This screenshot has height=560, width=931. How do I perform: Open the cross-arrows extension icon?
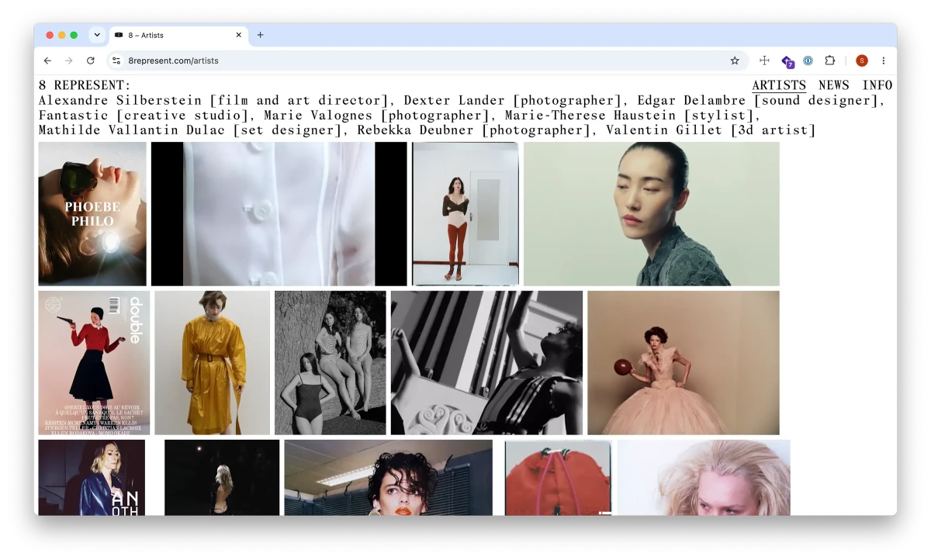(x=764, y=60)
